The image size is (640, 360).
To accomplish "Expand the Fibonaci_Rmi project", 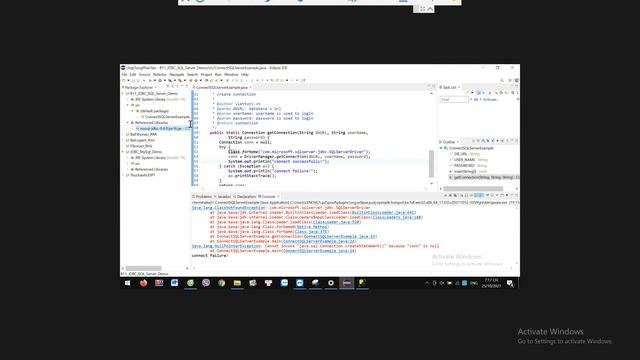I will pos(123,146).
